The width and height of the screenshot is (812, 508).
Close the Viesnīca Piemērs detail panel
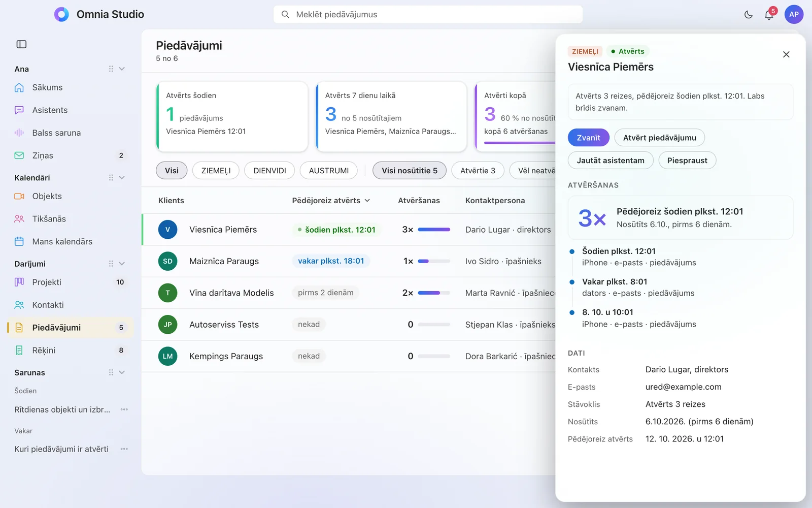pos(786,54)
